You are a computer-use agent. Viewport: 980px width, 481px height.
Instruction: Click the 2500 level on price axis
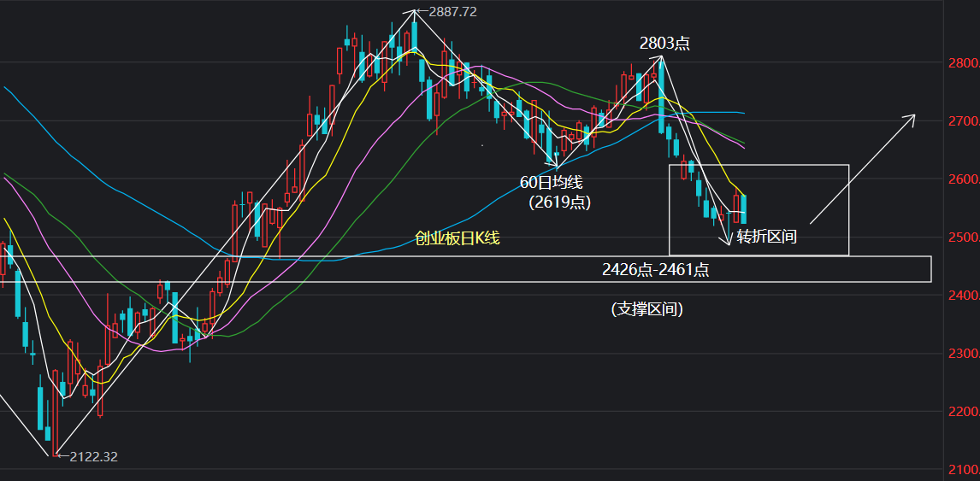point(962,238)
